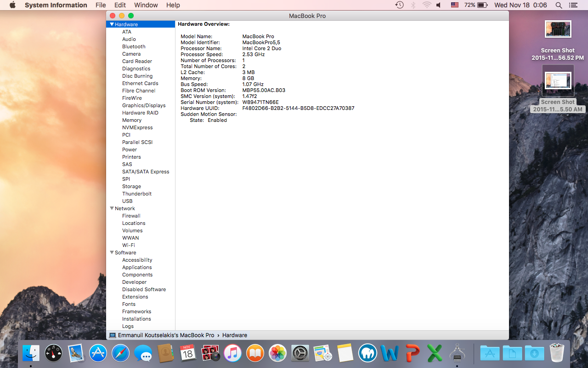Click Hardware in the path bar

235,335
